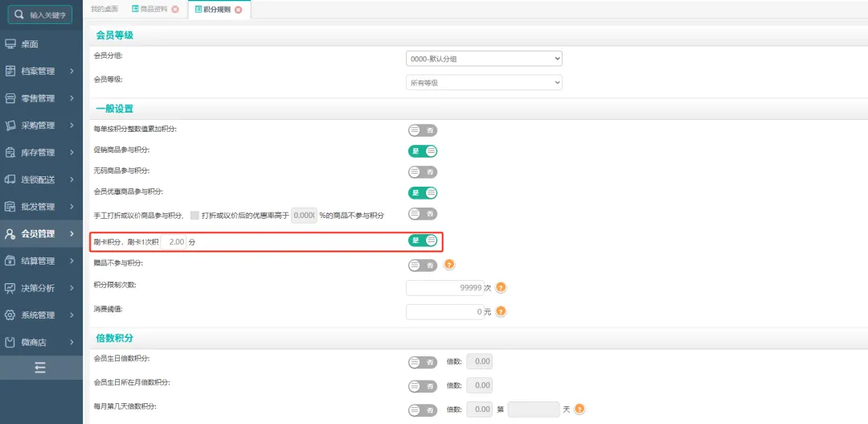
Task: Click the 桌面 monitor icon
Action: (x=10, y=44)
